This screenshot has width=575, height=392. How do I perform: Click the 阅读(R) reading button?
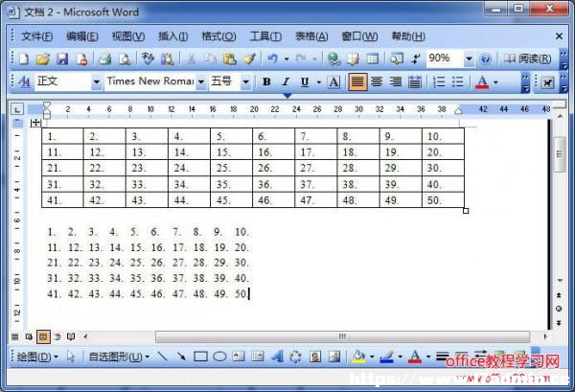click(528, 58)
